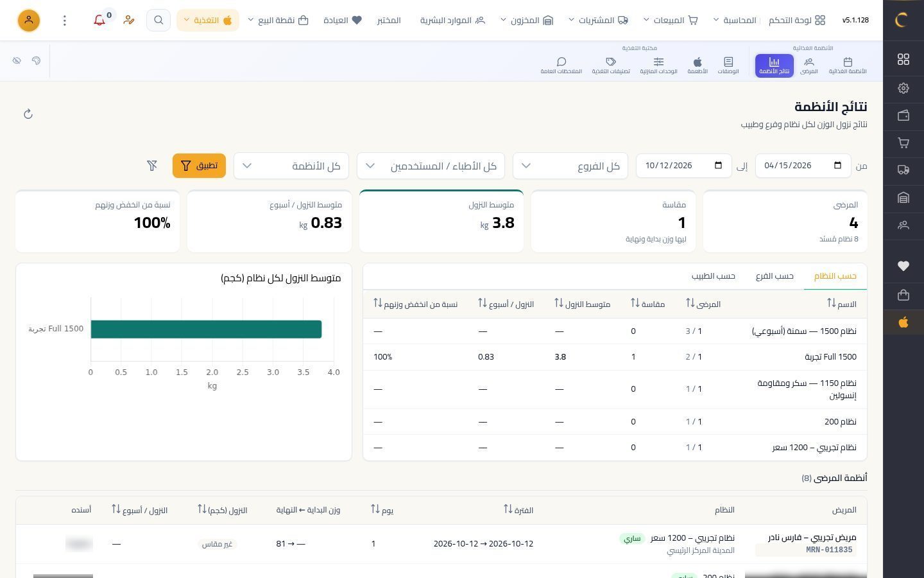Sort the patients table by النزول (كجم)
Screen dimensions: 924x578
tap(222, 510)
